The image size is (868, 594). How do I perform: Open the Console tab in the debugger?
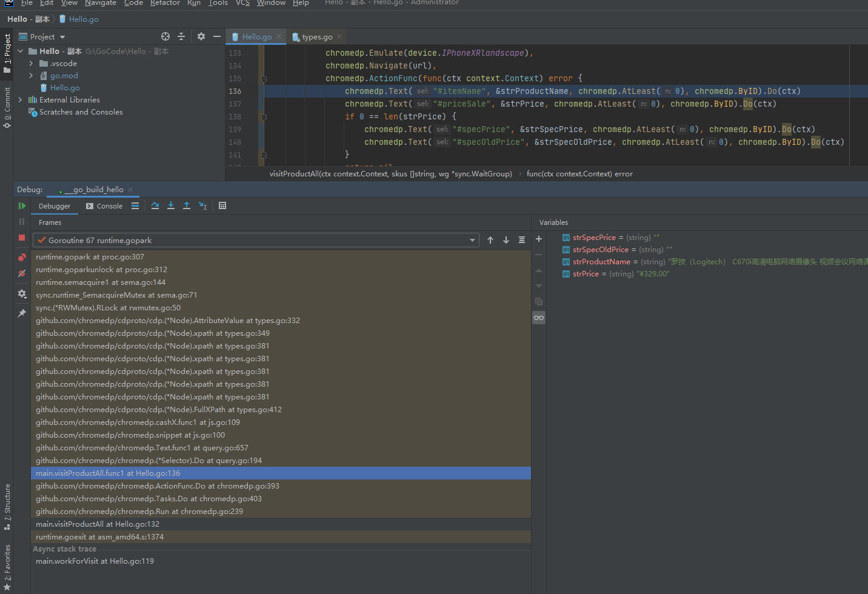coord(104,206)
